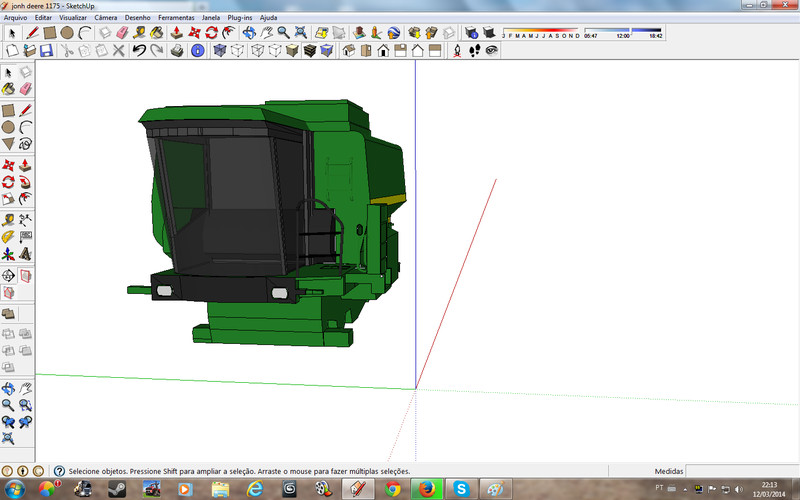Open the Plug-ins menu
Image resolution: width=800 pixels, height=500 pixels.
[x=240, y=17]
